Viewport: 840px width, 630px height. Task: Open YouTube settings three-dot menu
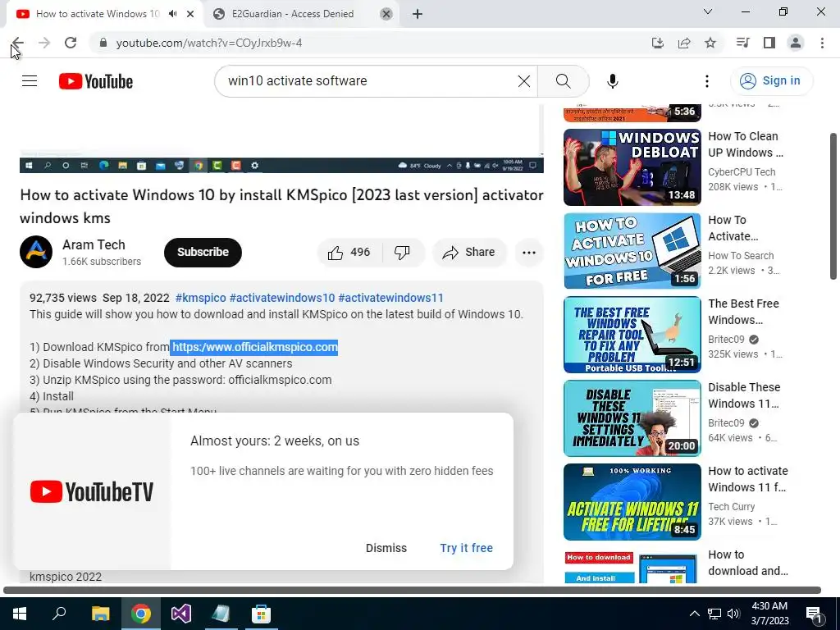706,81
